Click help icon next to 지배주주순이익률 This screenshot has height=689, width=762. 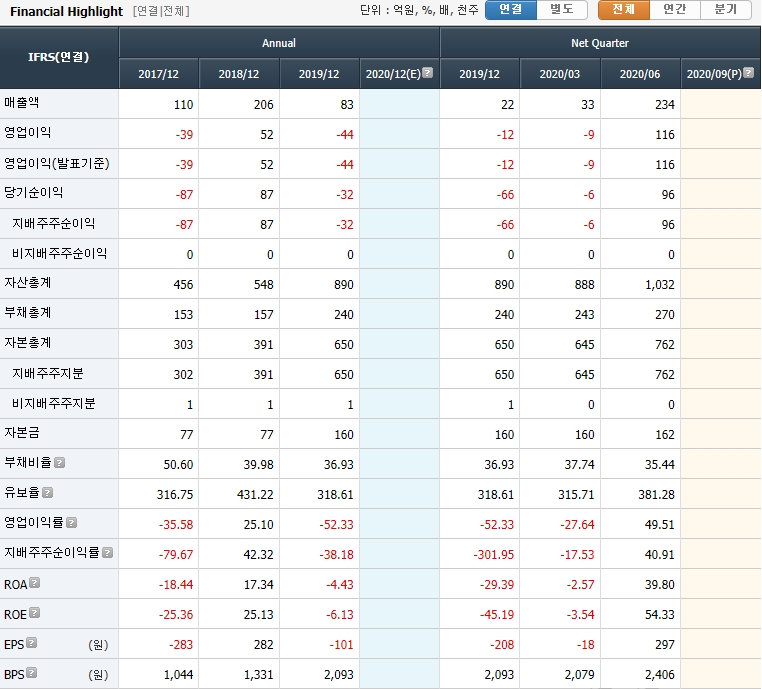(108, 552)
